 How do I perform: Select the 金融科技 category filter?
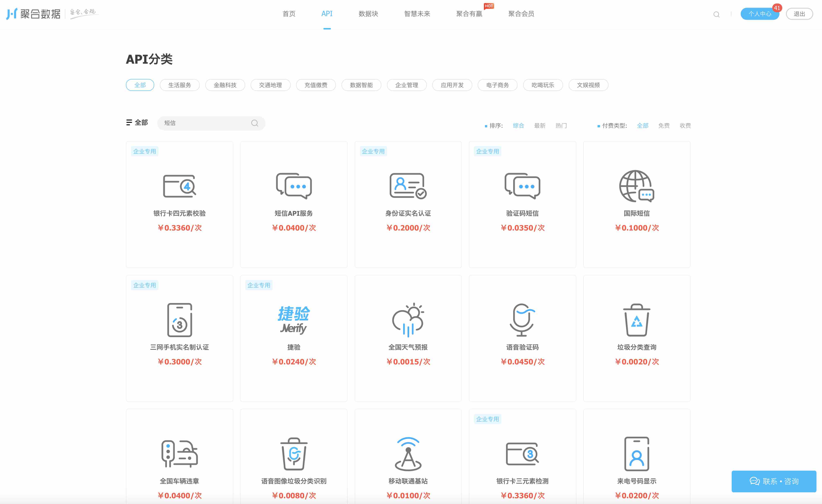pyautogui.click(x=225, y=85)
